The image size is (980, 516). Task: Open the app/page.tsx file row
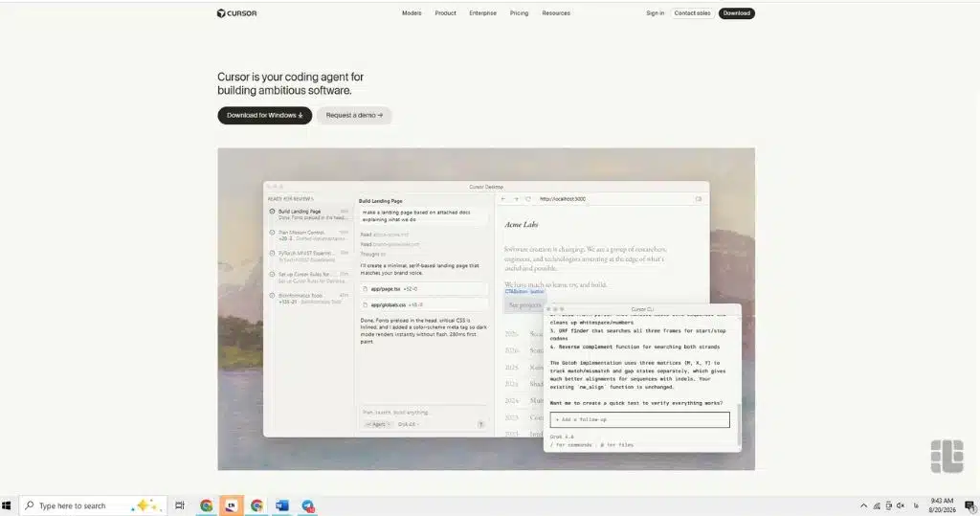tap(424, 289)
